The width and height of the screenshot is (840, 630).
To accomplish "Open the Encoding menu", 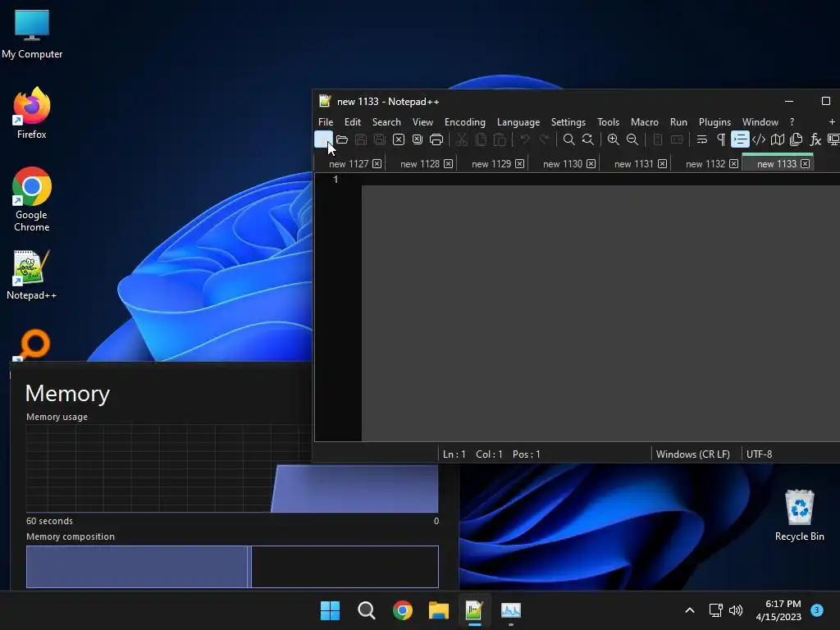I will pyautogui.click(x=465, y=122).
